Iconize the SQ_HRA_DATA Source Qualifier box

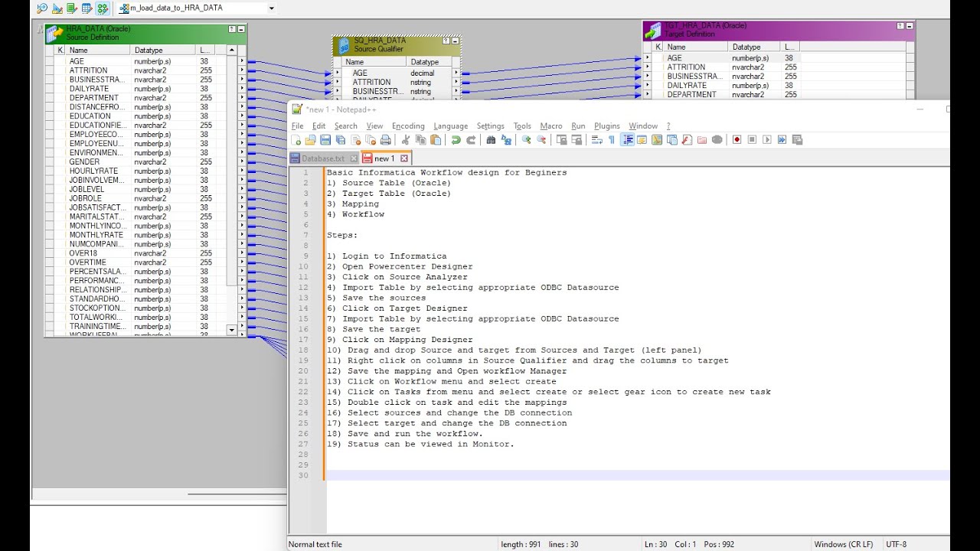point(456,41)
